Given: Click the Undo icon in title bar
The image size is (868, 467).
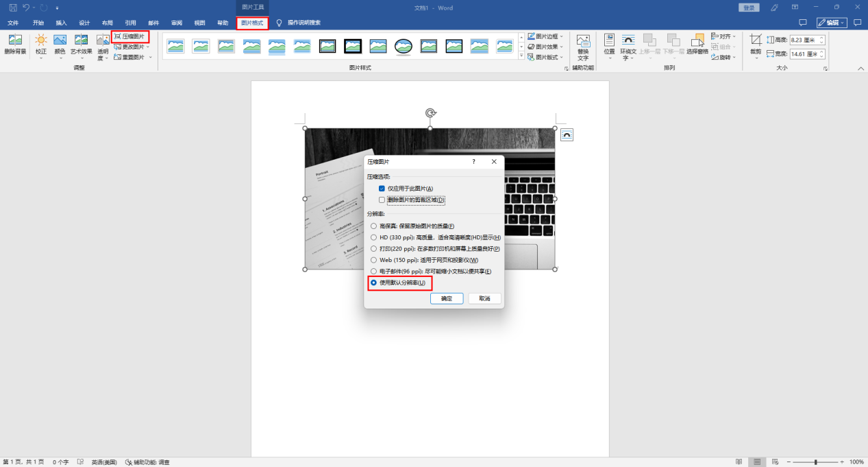Looking at the screenshot, I should click(27, 8).
